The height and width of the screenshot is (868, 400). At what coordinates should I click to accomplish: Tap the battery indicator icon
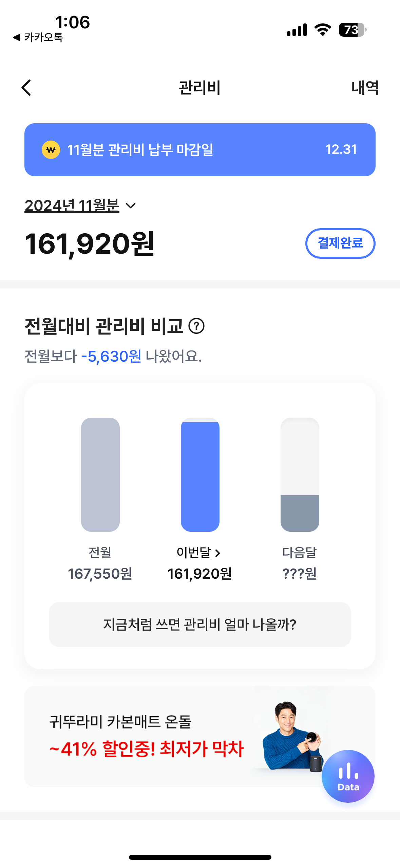352,30
